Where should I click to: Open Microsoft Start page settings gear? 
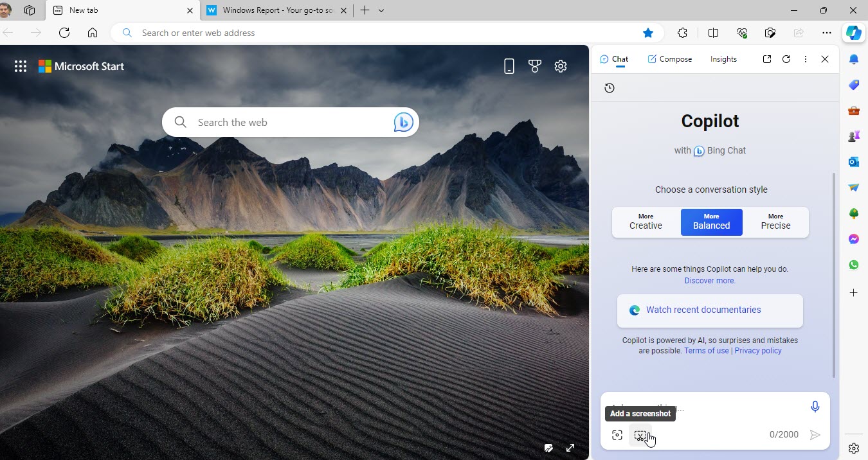(x=561, y=66)
